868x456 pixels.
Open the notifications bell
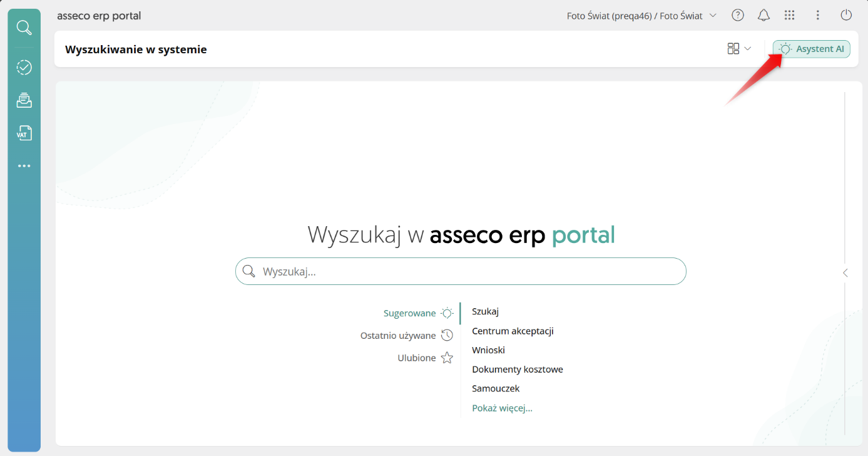(x=763, y=14)
